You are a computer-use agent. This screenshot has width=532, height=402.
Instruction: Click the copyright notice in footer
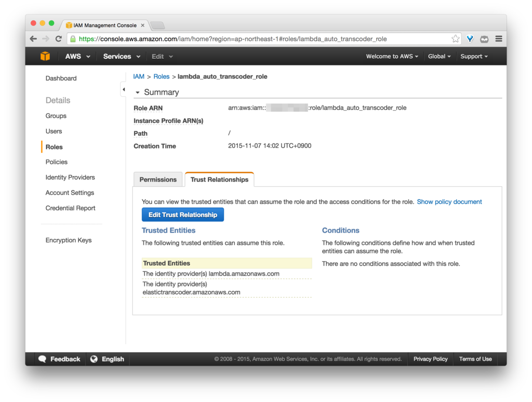[x=308, y=359]
